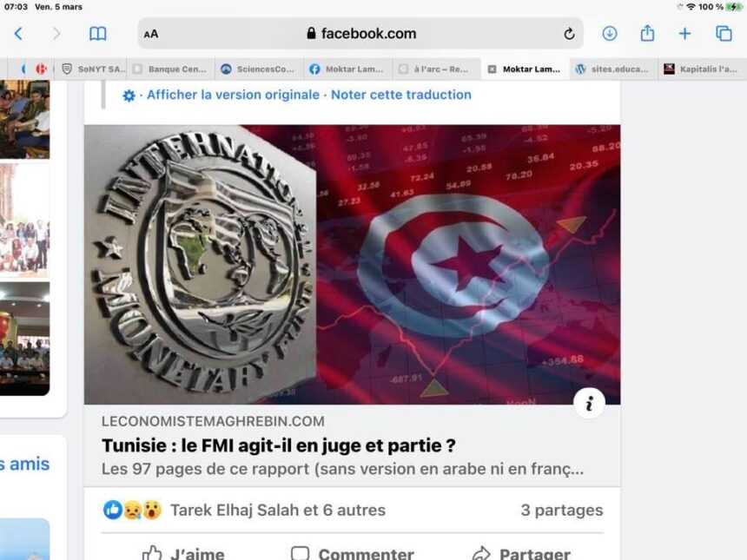747x560 pixels.
Task: Open Safari bookmarks book icon
Action: point(97,34)
